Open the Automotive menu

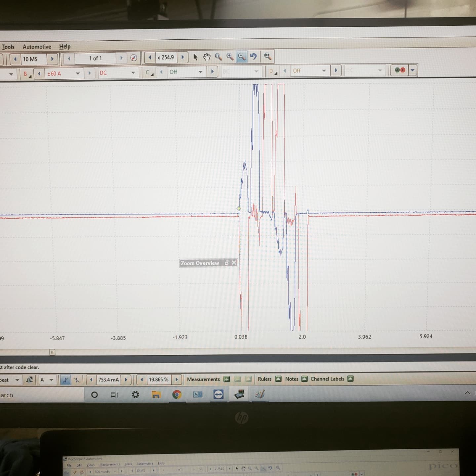(x=37, y=47)
